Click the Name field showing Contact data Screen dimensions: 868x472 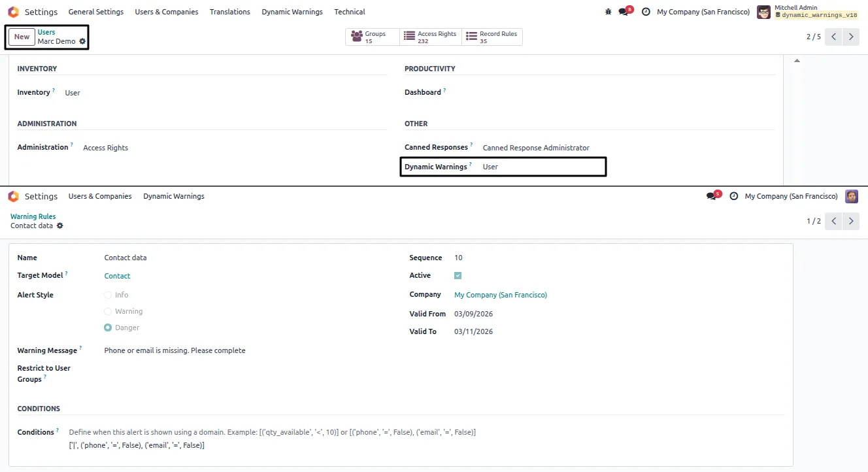click(x=125, y=258)
